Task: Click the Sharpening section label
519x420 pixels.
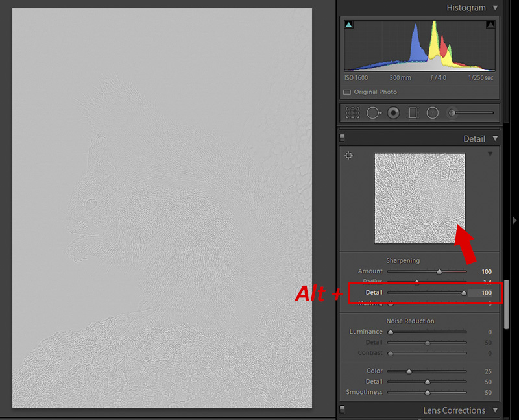Action: [x=403, y=260]
